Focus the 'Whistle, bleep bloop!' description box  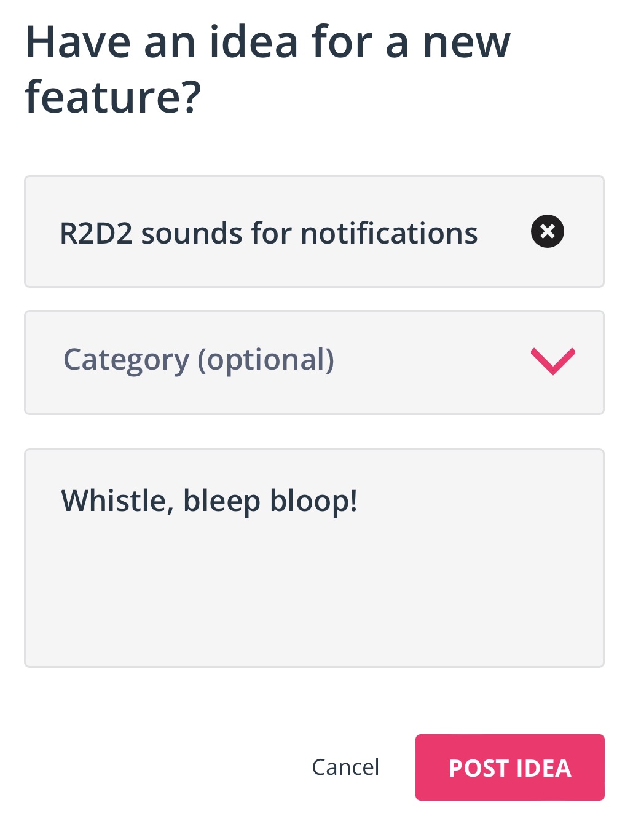coord(313,557)
